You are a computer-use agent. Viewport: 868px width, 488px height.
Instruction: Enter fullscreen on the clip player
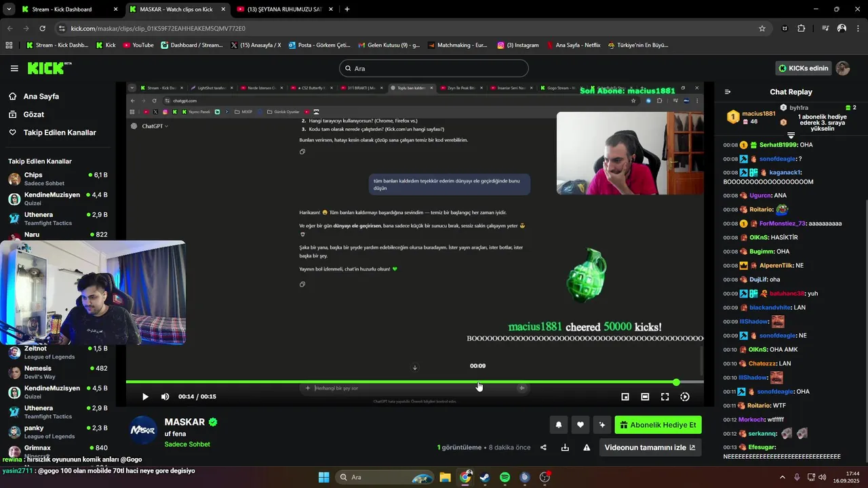point(665,396)
